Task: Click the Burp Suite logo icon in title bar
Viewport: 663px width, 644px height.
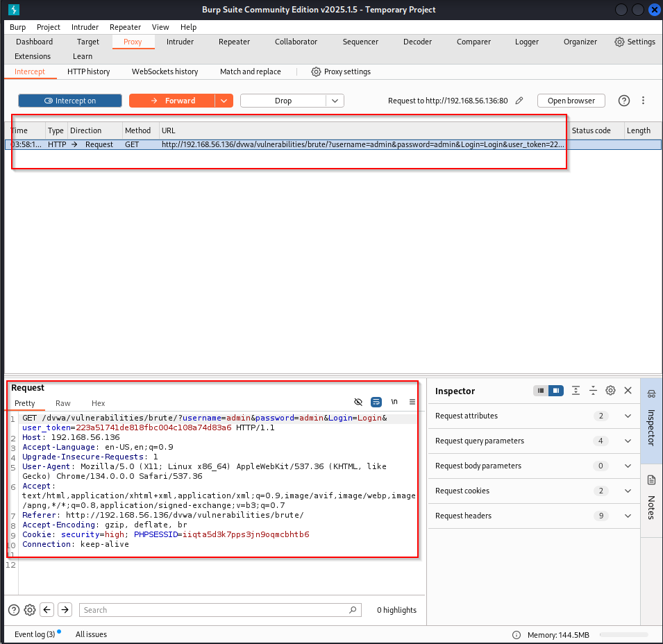Action: 13,9
